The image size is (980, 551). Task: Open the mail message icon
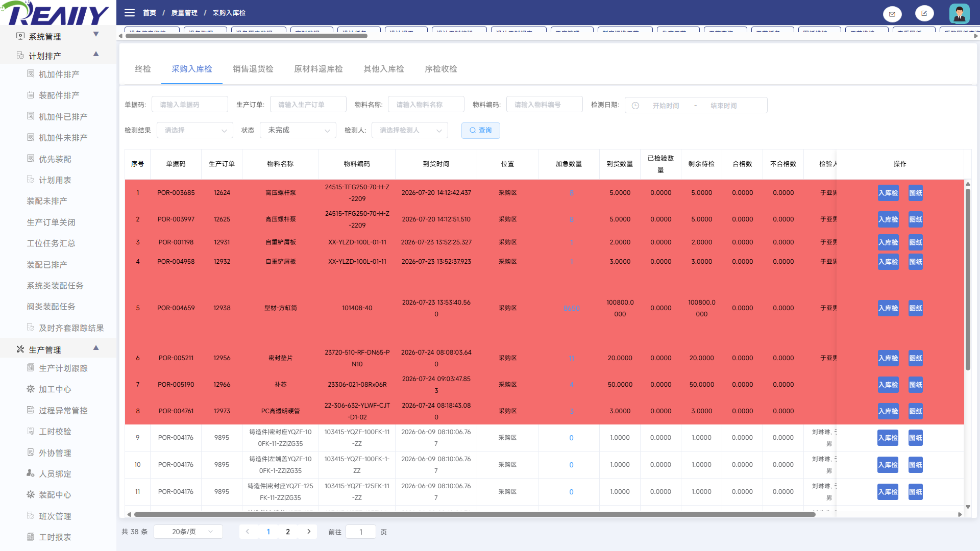(x=892, y=14)
